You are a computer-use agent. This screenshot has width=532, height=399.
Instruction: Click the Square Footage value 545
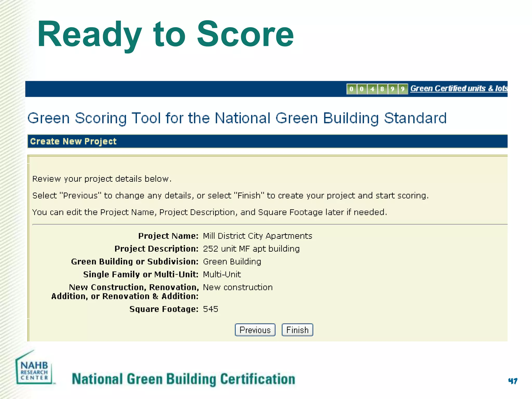coord(210,309)
